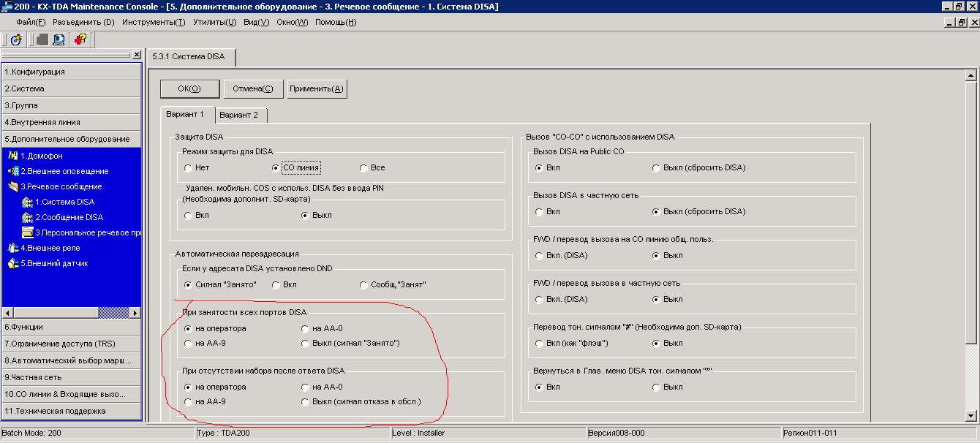Expand 3.Группа section
The image size is (980, 443).
[71, 105]
